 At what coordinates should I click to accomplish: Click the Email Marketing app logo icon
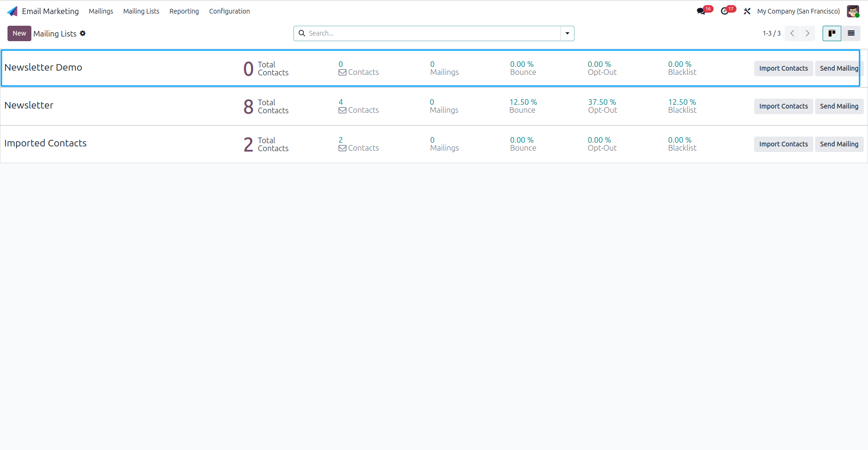click(12, 11)
